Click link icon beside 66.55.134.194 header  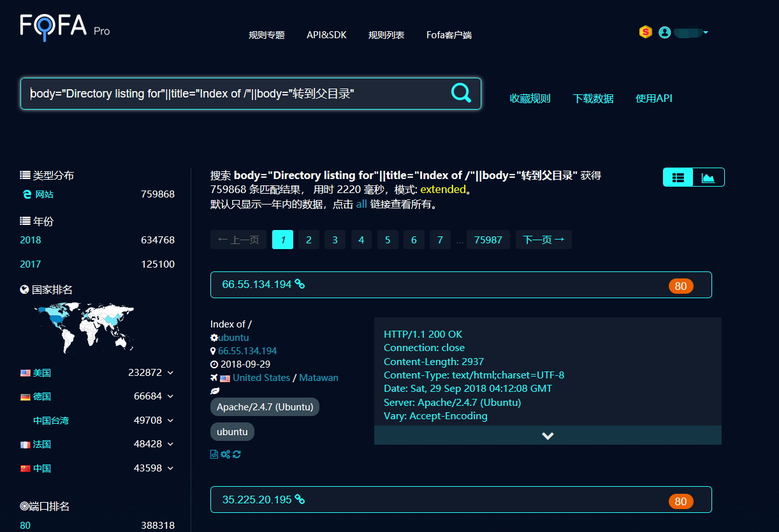tap(300, 284)
